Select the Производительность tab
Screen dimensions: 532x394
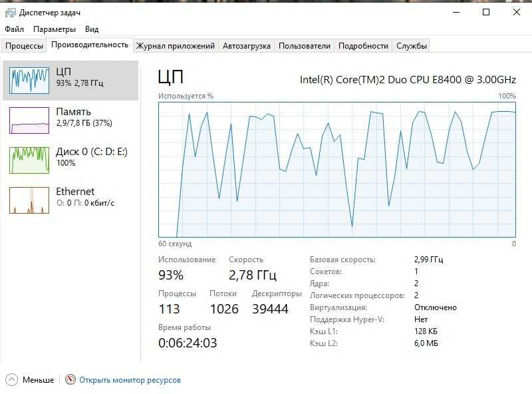[x=90, y=45]
